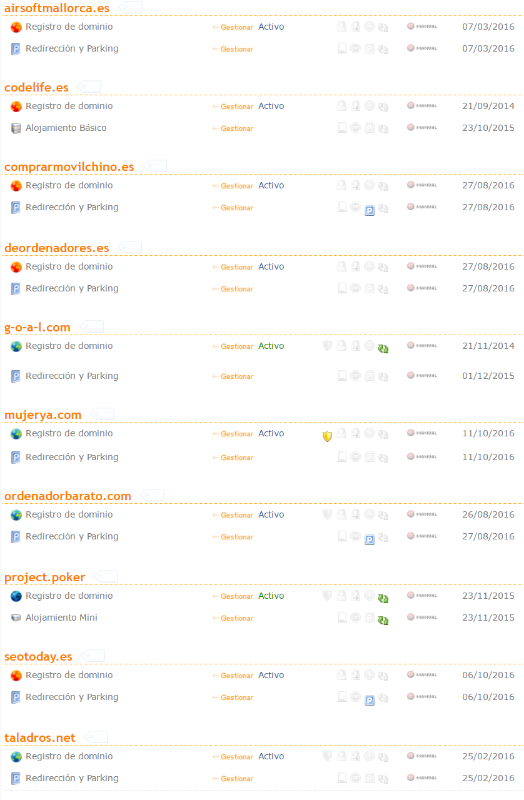Click greyed shield icon on ordenadorbarato.com domain row

tap(327, 514)
